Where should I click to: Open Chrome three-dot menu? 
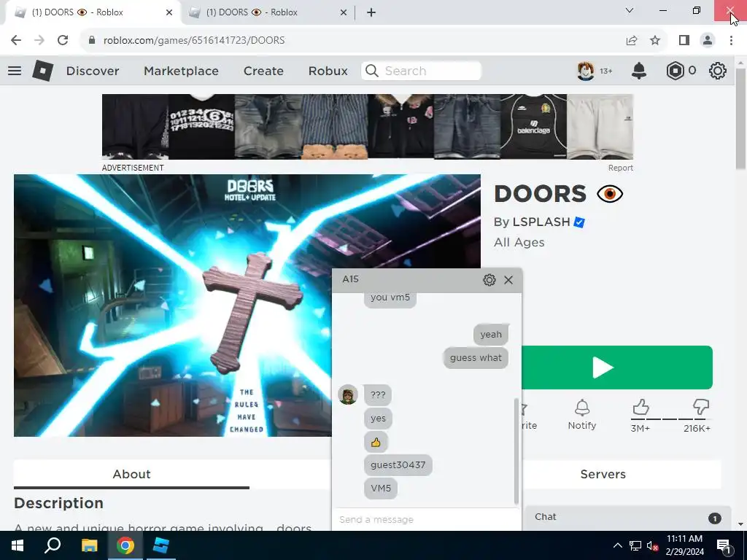(731, 40)
